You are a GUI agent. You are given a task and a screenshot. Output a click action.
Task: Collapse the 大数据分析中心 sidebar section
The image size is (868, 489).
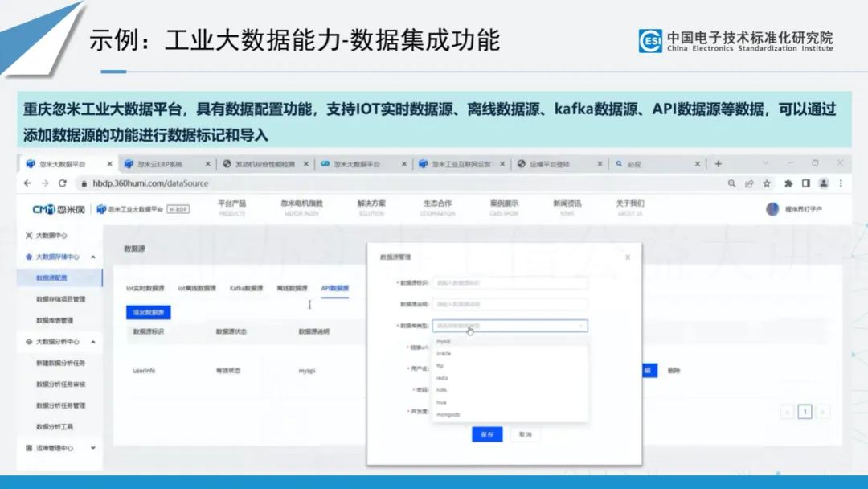pos(93,342)
